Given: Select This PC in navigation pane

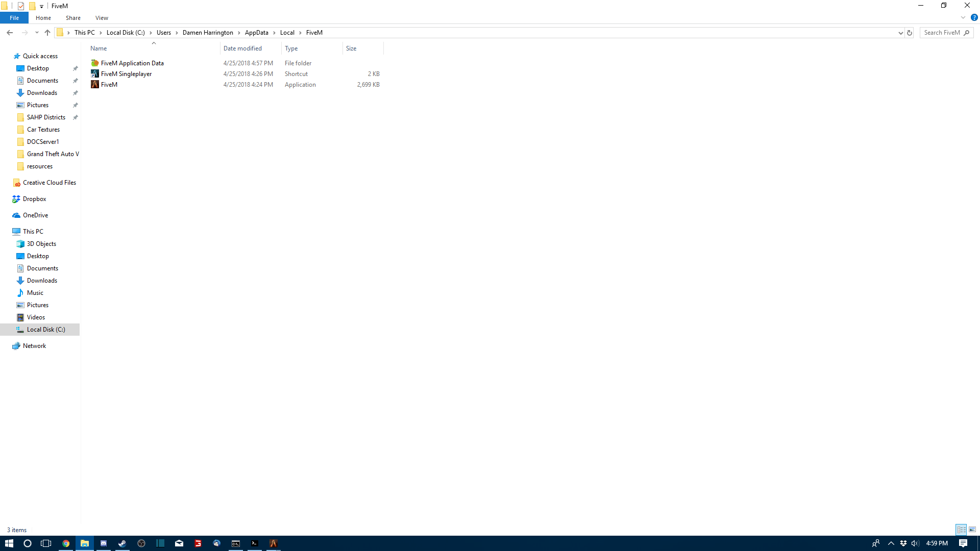Looking at the screenshot, I should [33, 232].
